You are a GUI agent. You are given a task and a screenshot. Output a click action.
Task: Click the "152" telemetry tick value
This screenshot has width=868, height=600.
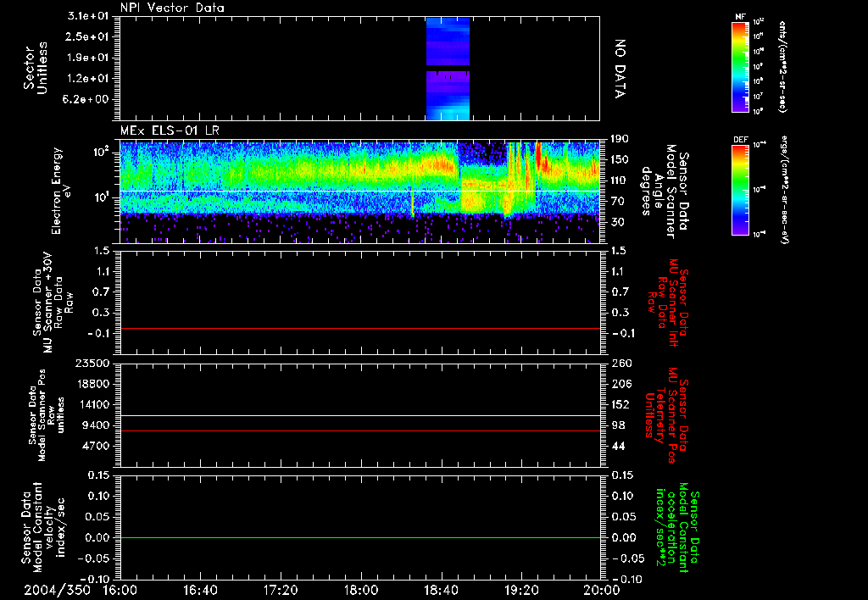[620, 404]
